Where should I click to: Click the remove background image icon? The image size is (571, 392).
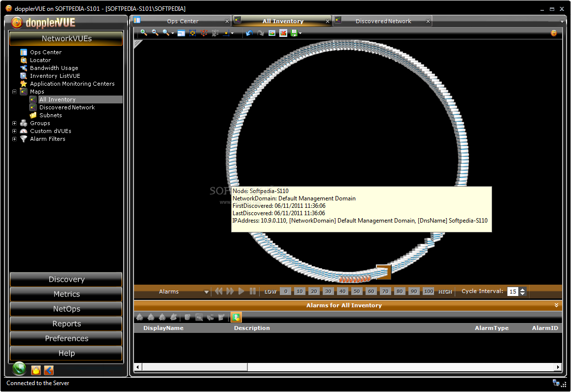(x=283, y=33)
